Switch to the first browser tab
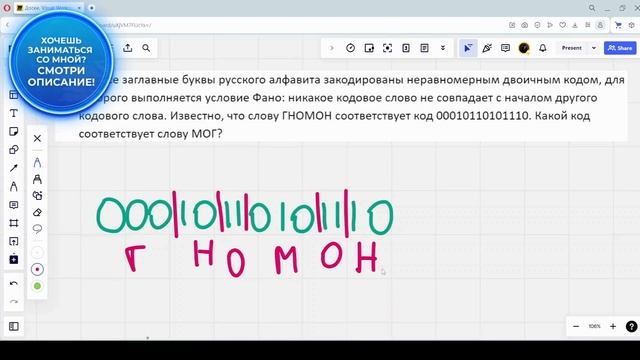 48,8
